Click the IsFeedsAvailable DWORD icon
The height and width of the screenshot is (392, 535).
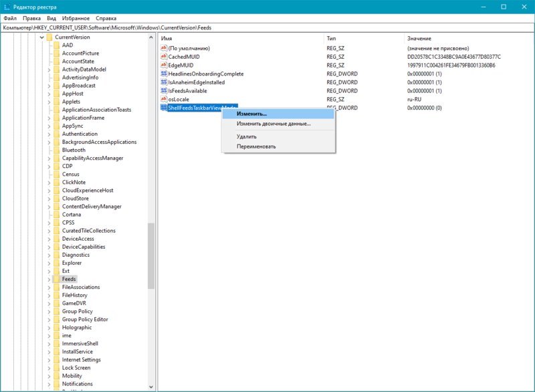coord(164,90)
